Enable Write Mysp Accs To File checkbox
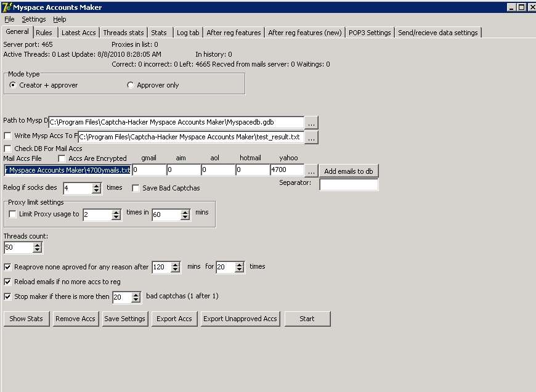 pyautogui.click(x=7, y=136)
